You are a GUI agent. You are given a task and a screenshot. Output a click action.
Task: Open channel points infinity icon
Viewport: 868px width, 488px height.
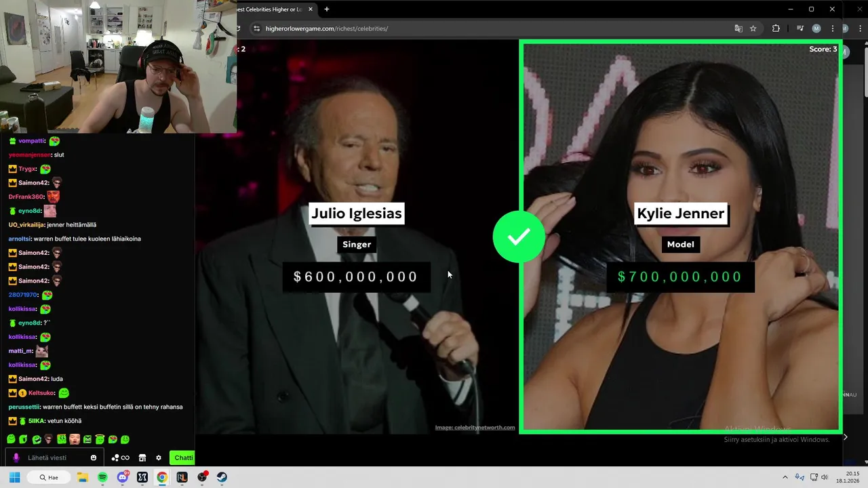click(120, 457)
